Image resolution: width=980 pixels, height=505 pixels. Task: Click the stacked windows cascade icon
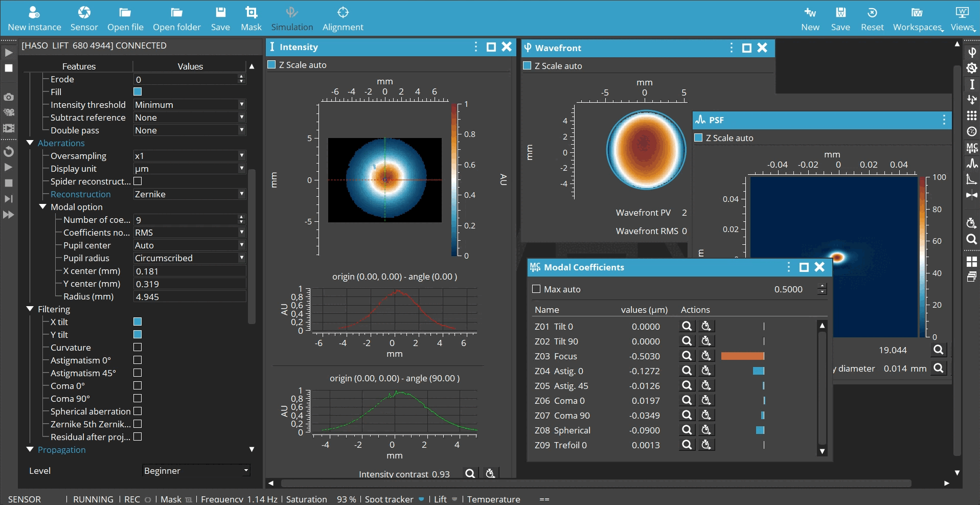[972, 277]
